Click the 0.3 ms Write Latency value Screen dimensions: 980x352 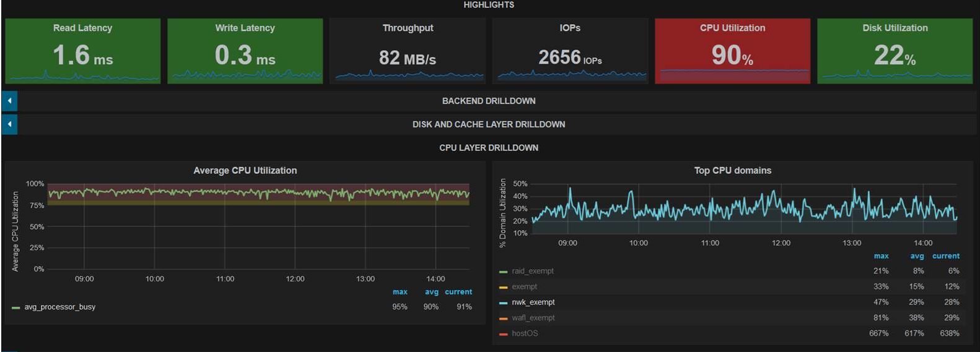tap(245, 56)
